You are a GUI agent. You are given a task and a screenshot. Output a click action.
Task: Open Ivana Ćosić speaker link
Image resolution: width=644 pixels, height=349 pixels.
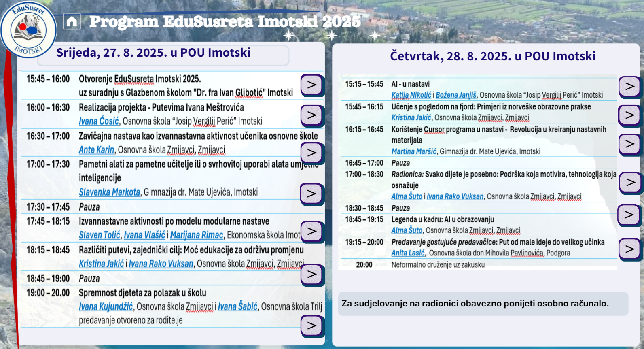click(99, 121)
